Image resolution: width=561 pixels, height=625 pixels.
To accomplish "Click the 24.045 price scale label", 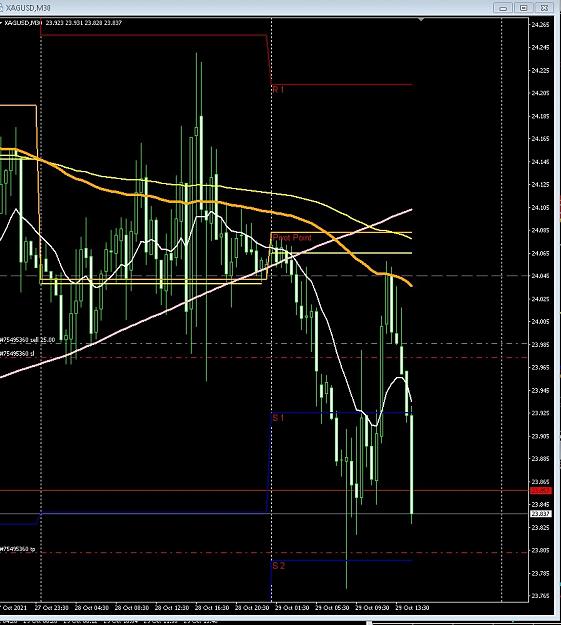I will click(x=540, y=276).
